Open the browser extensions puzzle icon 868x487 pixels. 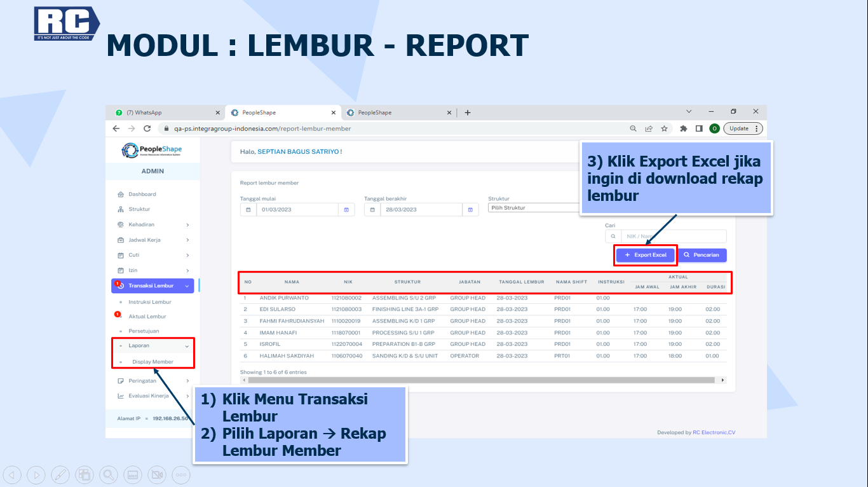(x=684, y=128)
